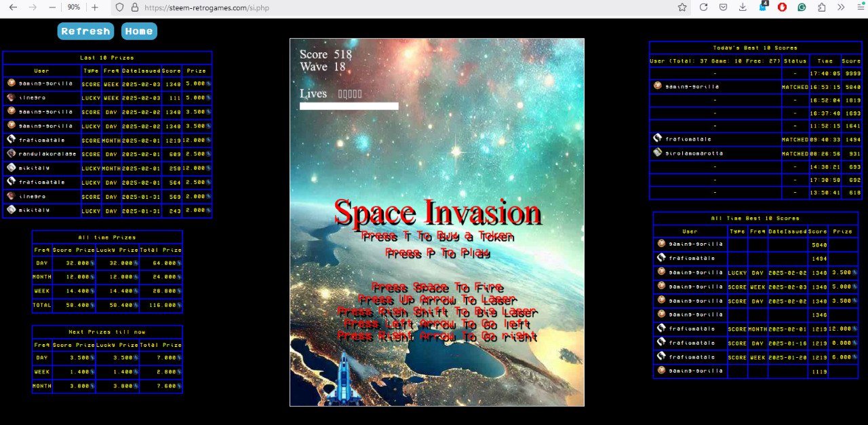Click Steem coin icon beside randulakoralage's 2.500 prize
The image size is (868, 425).
pos(208,154)
